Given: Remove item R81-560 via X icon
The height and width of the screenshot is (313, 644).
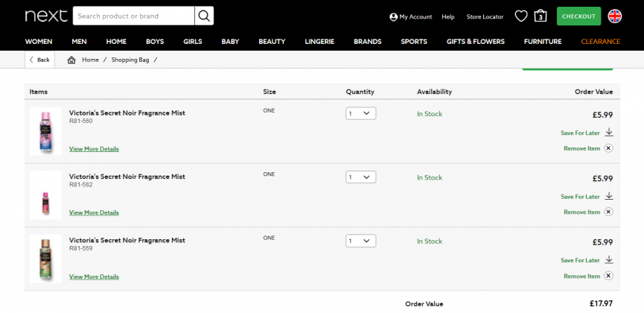Looking at the screenshot, I should coord(608,148).
